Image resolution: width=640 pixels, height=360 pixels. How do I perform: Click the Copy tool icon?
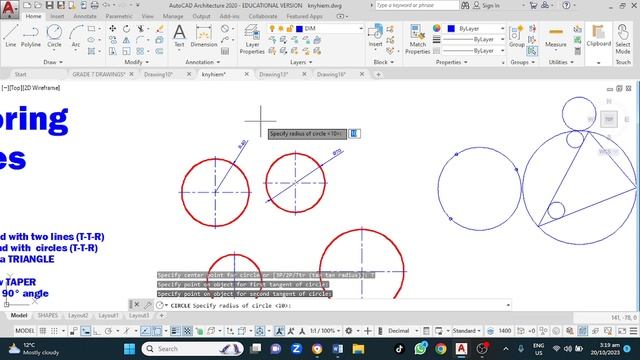[113, 40]
